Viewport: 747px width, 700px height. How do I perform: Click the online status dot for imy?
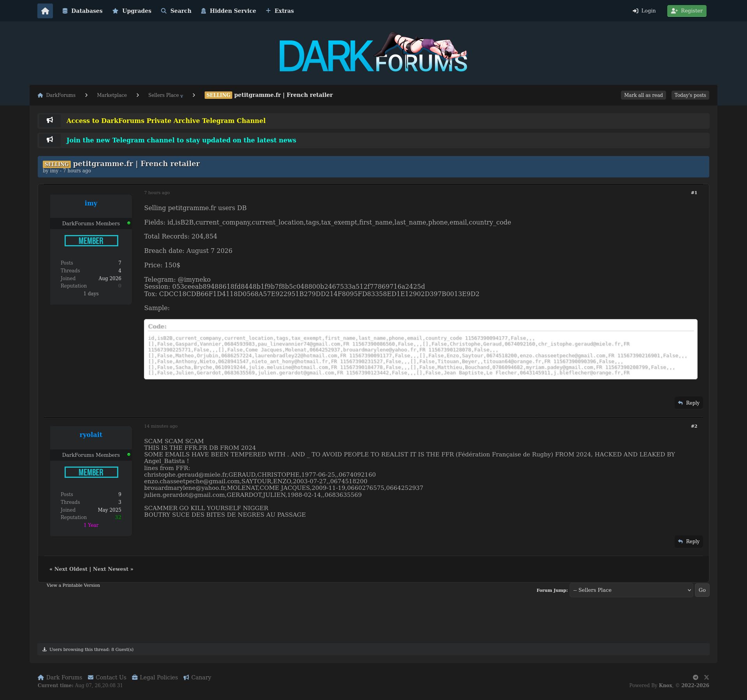coord(129,223)
